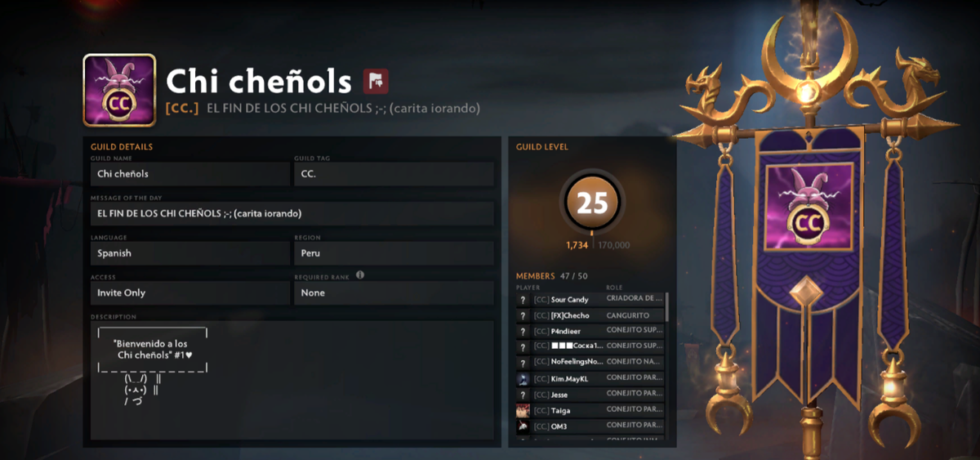This screenshot has height=460, width=980.
Task: Open the Required Rank field showing None
Action: click(x=394, y=293)
